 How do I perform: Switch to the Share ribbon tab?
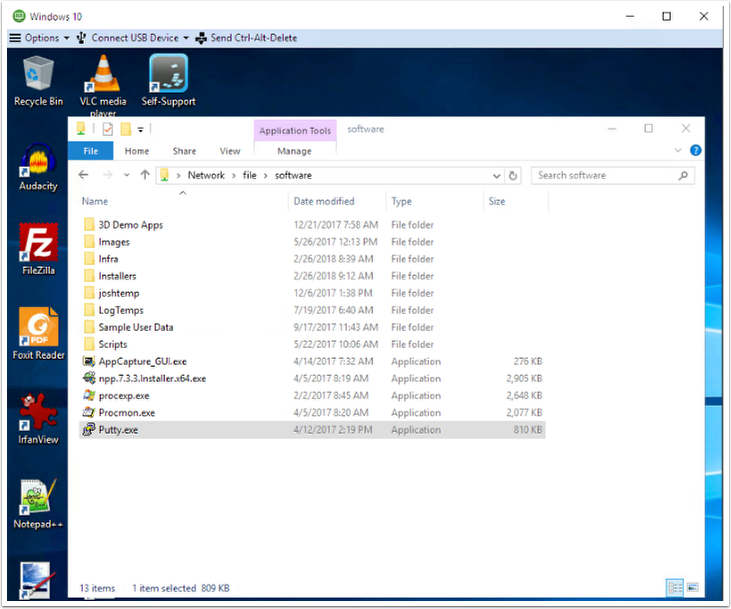click(x=184, y=151)
